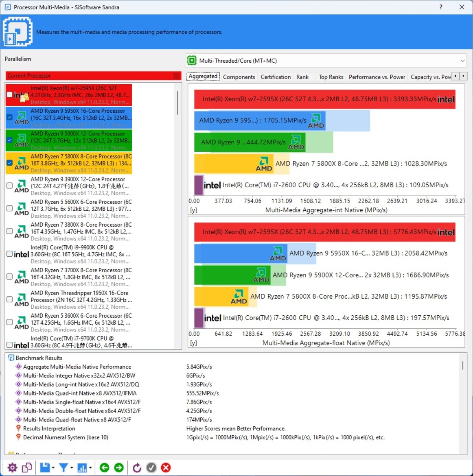This screenshot has height=476, width=473.
Task: Click the AMD logo next to Threadripper 1950X
Action: tap(22, 299)
